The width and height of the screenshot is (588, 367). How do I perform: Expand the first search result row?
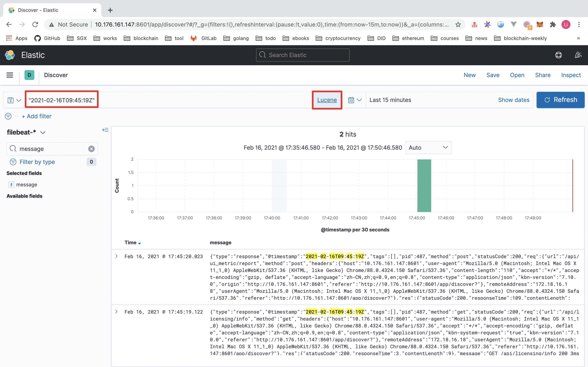coord(117,256)
